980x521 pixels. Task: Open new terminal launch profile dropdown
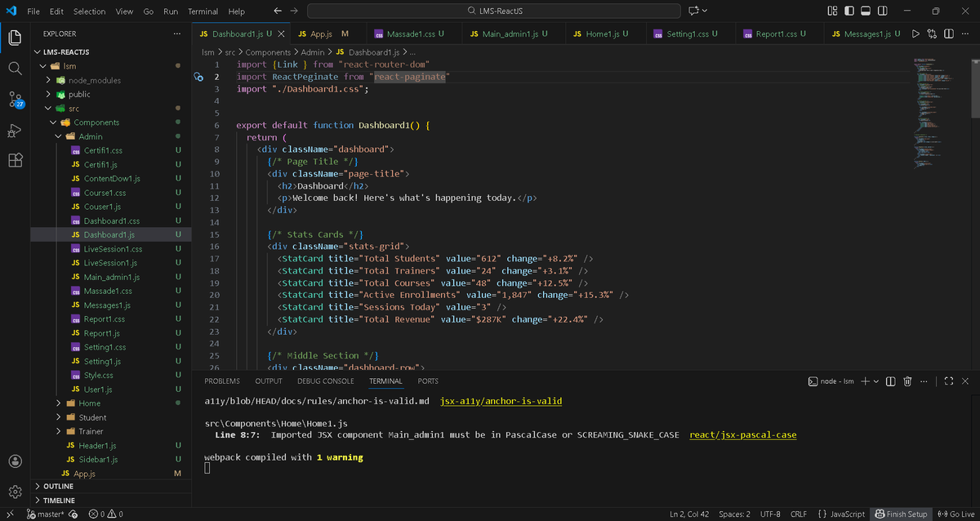[876, 381]
